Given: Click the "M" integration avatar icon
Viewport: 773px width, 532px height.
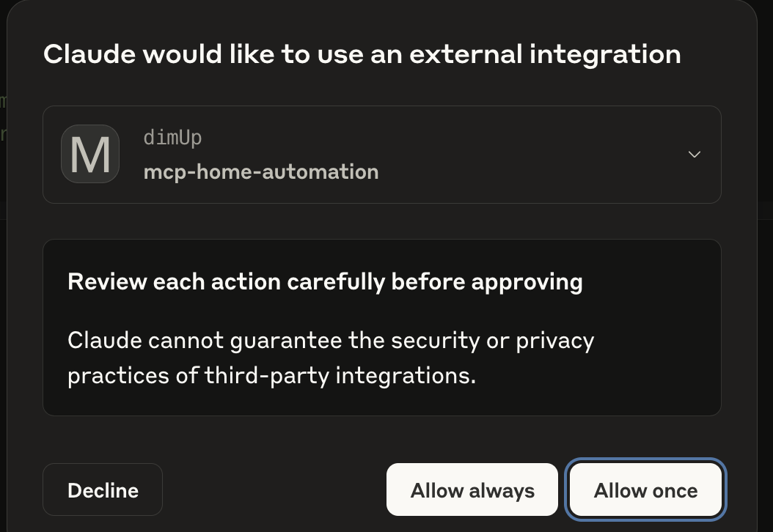Looking at the screenshot, I should pyautogui.click(x=90, y=154).
